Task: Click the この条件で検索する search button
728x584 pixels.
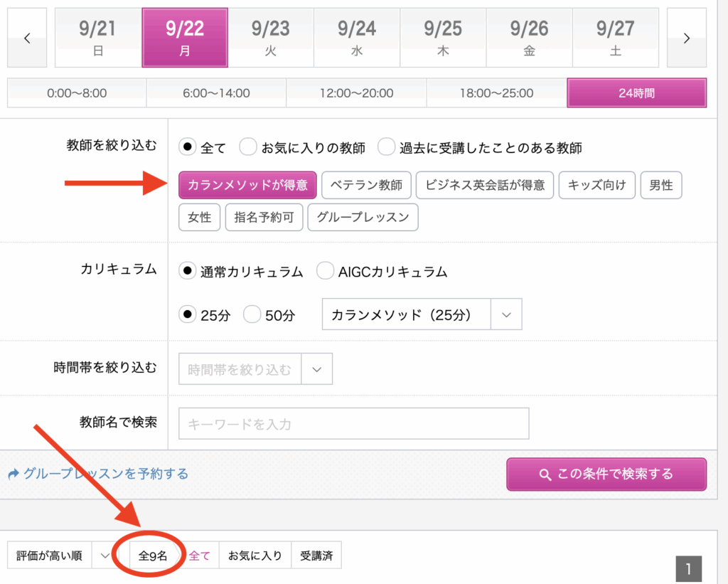Action: (606, 474)
